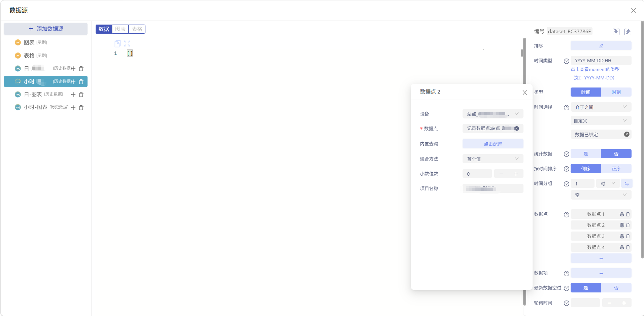Clear the 数据已绑定 field
This screenshot has width=644, height=316.
click(x=626, y=134)
